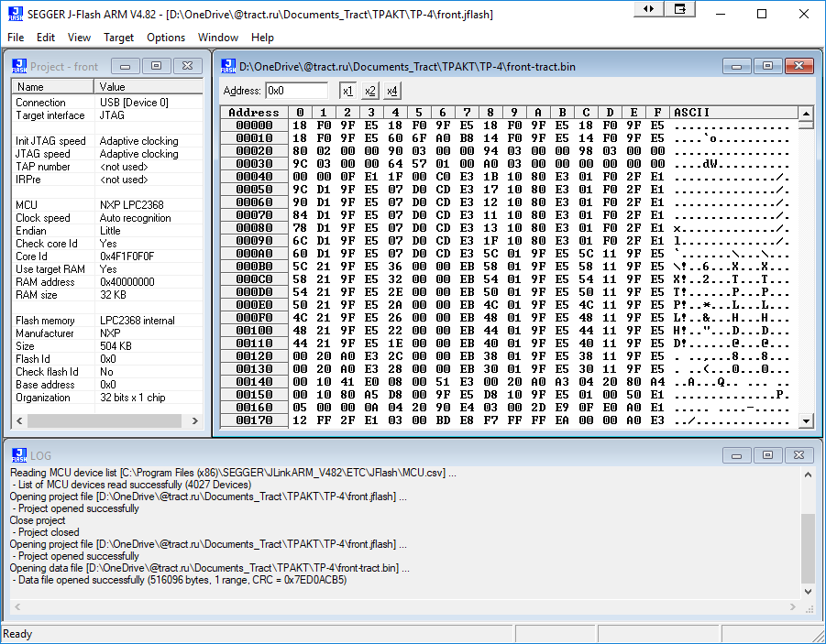
Task: Click the Data file opened successfully log line
Action: coord(179,580)
